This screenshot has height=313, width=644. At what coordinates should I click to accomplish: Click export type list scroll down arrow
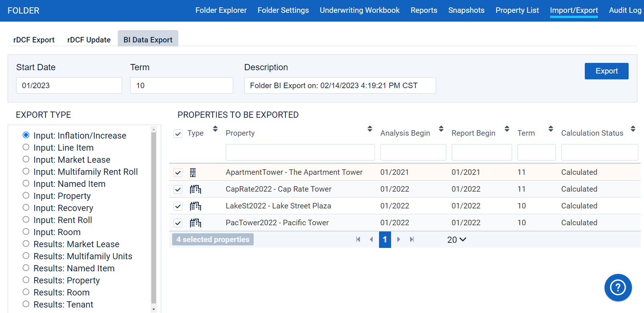pyautogui.click(x=154, y=309)
